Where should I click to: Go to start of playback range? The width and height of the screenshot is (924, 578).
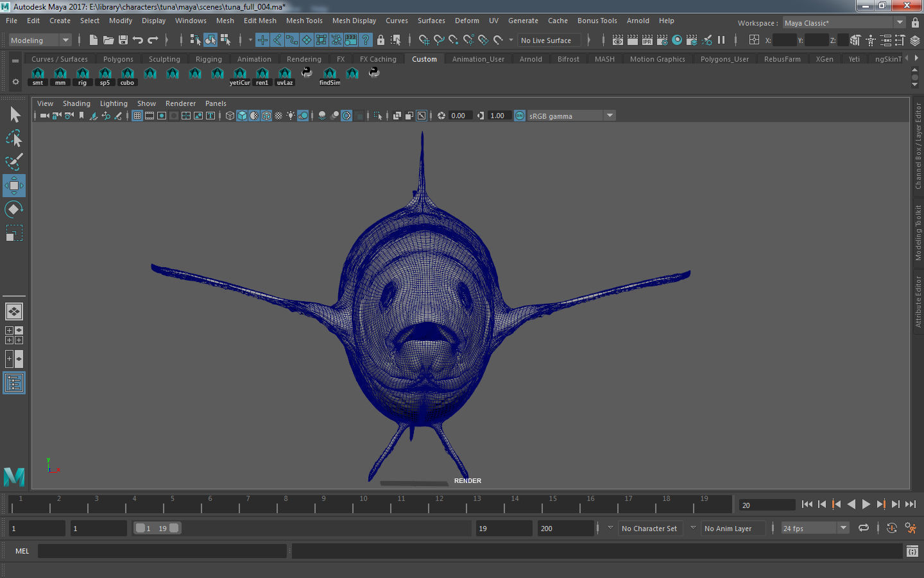click(x=807, y=505)
